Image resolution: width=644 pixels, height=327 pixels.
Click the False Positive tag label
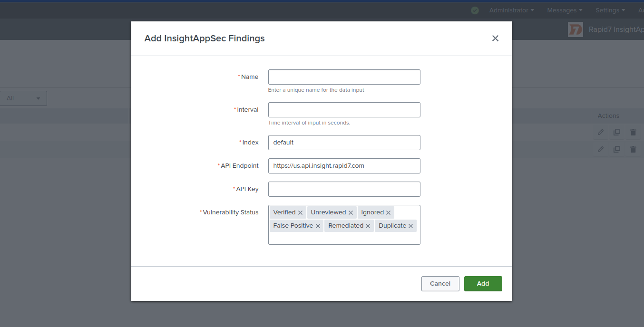click(293, 226)
